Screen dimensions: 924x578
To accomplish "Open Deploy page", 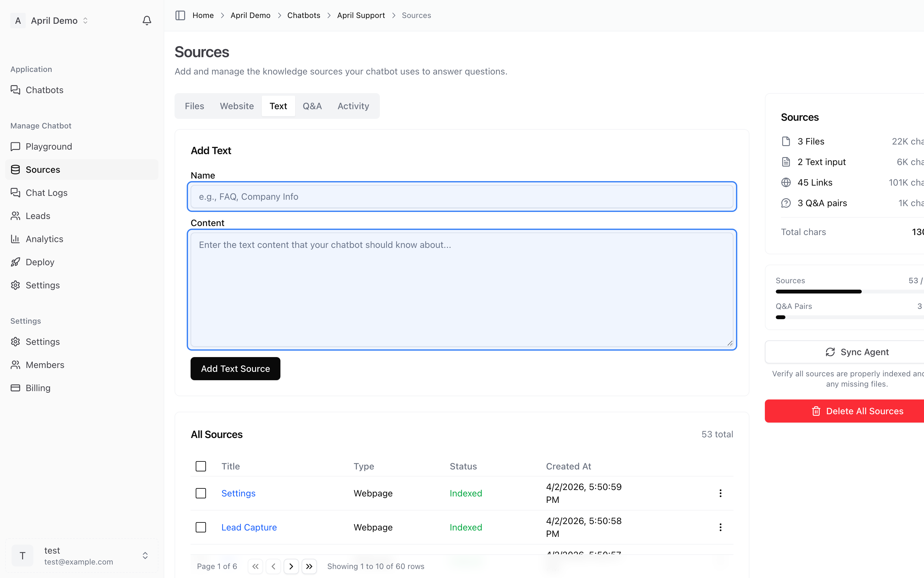I will point(82,262).
